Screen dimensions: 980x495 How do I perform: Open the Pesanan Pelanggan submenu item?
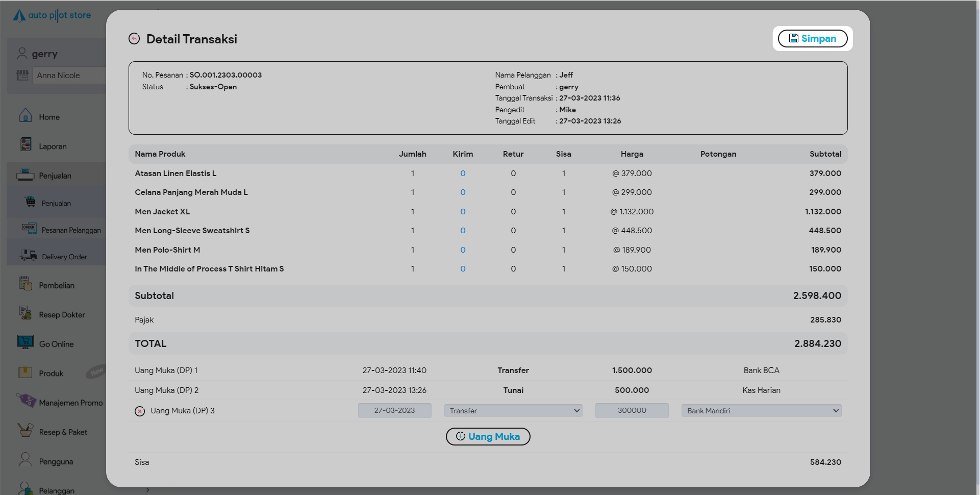71,230
